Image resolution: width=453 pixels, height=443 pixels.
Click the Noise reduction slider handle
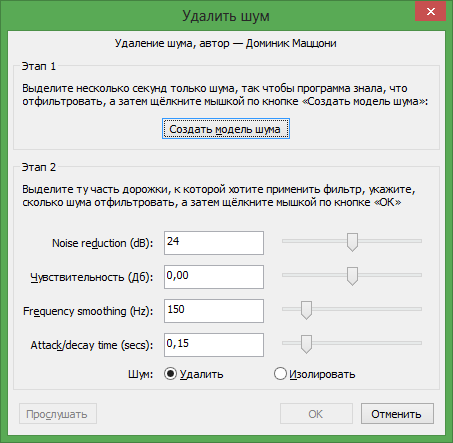tap(352, 242)
